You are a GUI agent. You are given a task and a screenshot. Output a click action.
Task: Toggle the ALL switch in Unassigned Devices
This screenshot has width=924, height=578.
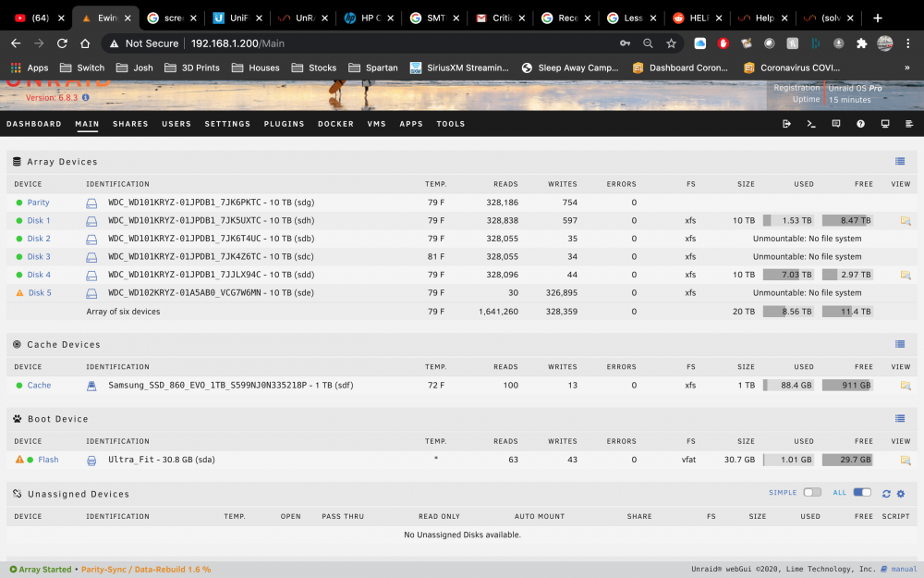862,493
